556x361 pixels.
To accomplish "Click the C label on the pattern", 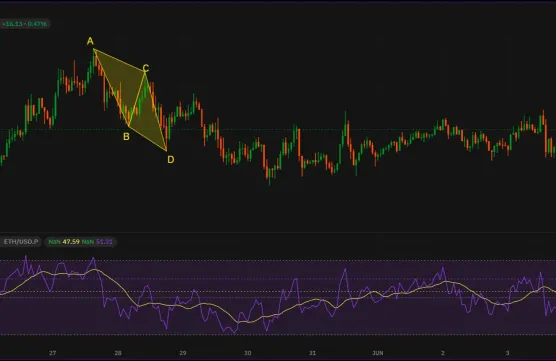I will click(145, 68).
